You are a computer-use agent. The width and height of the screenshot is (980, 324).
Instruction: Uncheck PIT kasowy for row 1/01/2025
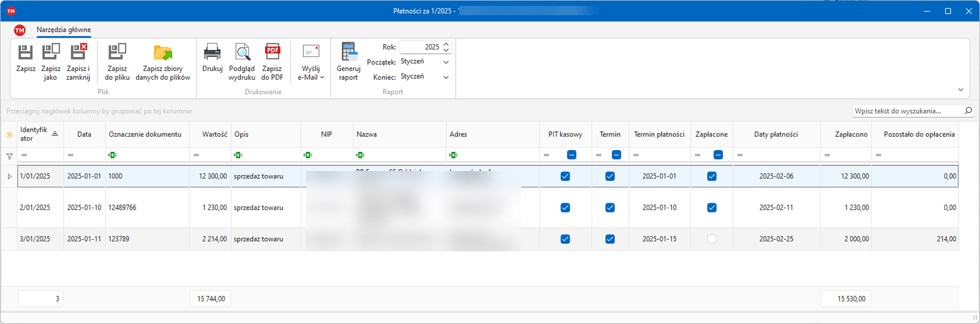click(x=565, y=176)
